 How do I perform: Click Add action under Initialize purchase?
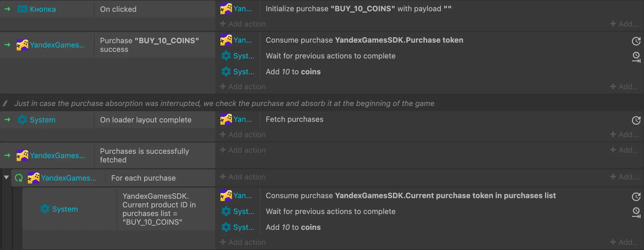tap(243, 24)
